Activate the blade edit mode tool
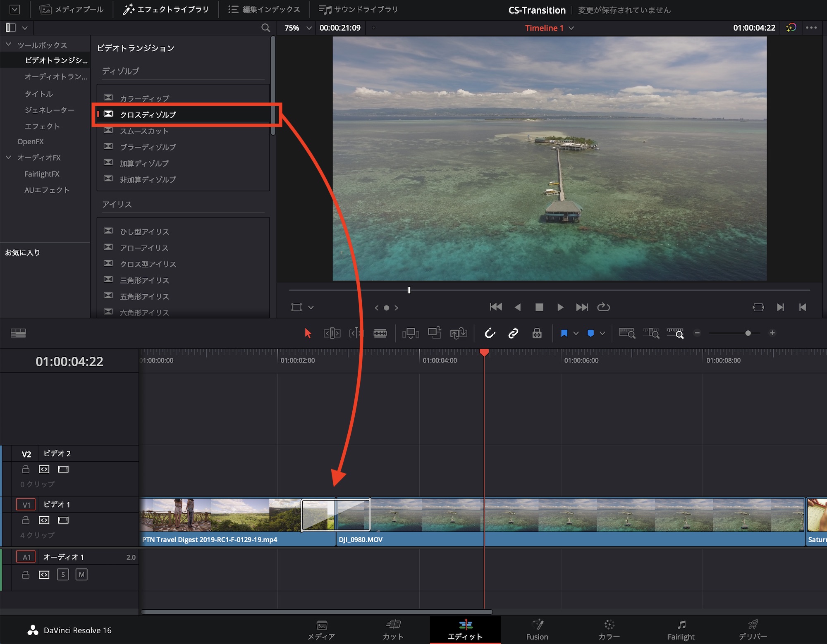The width and height of the screenshot is (827, 644). pos(380,333)
